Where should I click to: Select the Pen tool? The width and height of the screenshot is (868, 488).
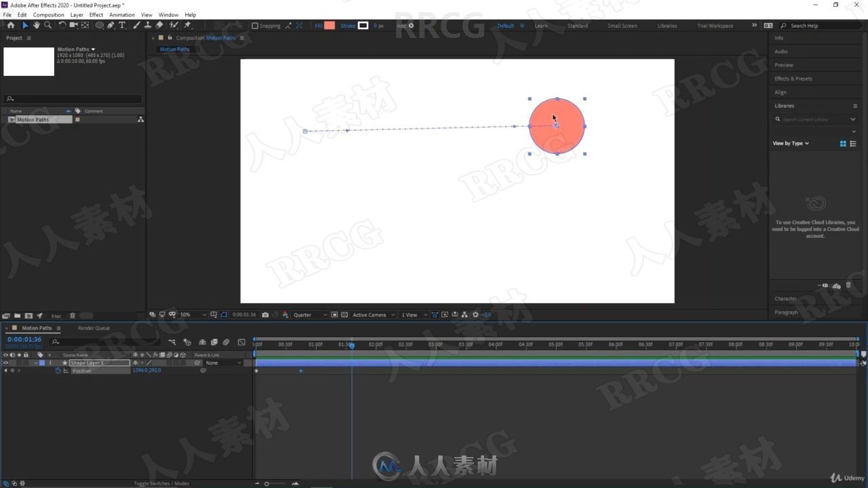111,25
